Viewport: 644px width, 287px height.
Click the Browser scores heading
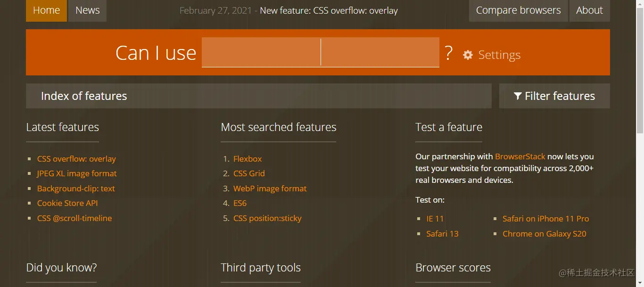[x=453, y=268]
